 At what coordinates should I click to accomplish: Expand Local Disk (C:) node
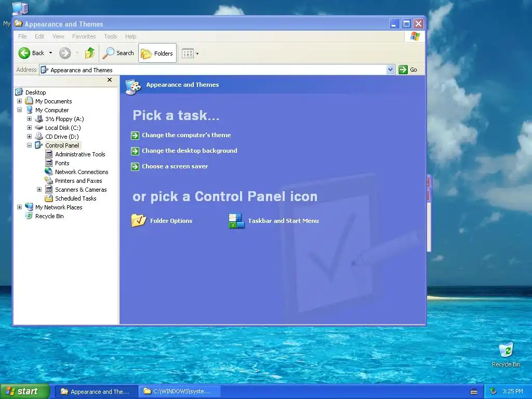29,128
